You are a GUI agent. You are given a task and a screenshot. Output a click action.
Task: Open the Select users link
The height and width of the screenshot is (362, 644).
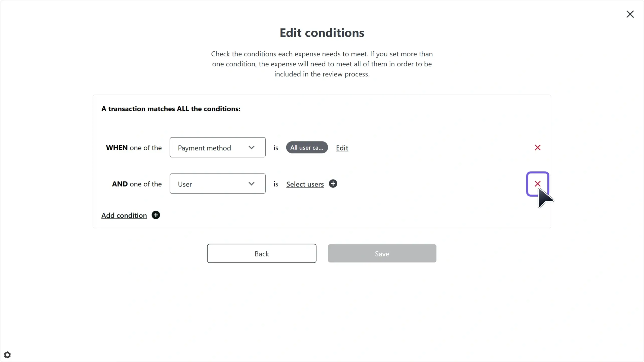305,184
